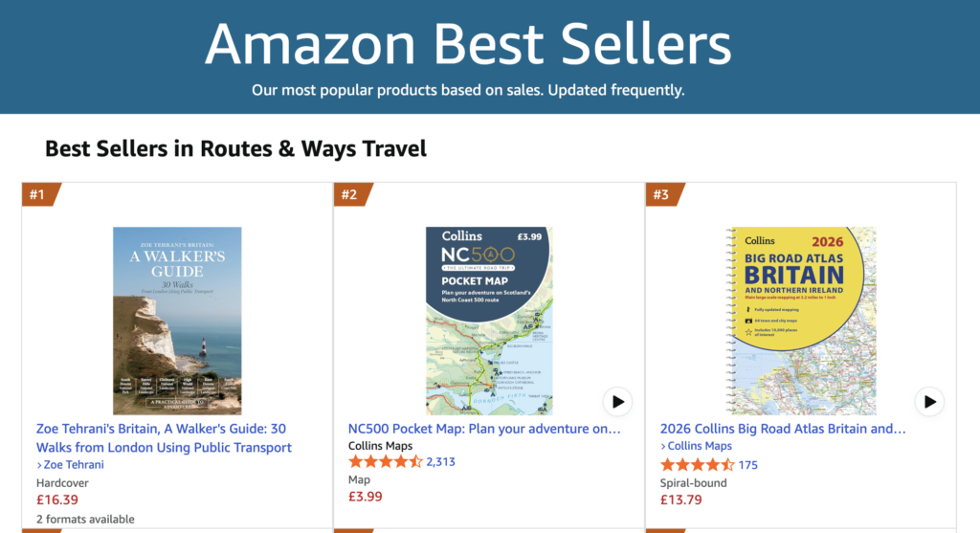Click the £16.39 Hardcover price

click(57, 500)
